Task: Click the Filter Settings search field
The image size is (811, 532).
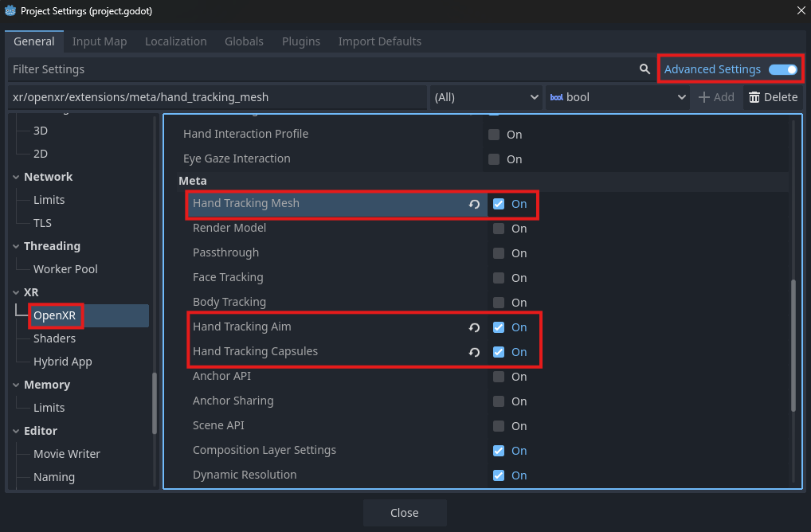Action: point(331,69)
